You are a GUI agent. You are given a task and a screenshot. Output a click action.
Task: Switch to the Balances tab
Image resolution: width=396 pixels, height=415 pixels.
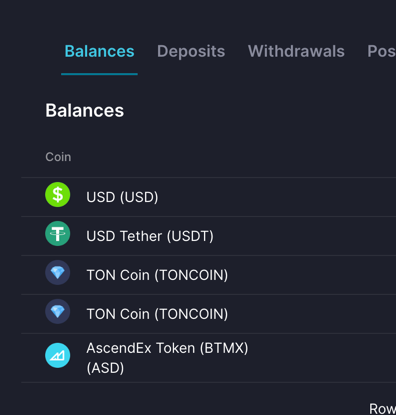click(x=99, y=51)
